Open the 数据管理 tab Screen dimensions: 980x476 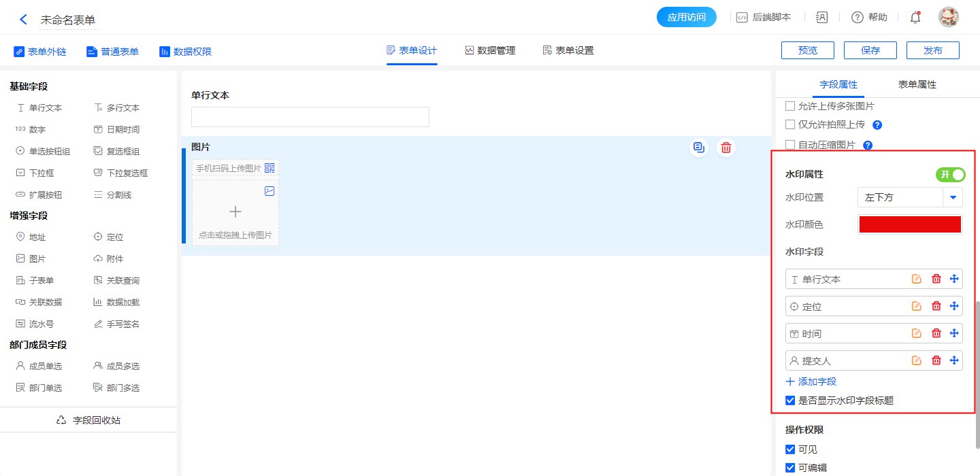[x=490, y=50]
